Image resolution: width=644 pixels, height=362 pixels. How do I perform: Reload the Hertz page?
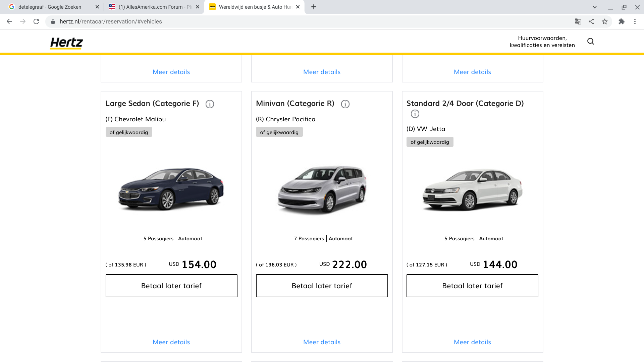[36, 21]
